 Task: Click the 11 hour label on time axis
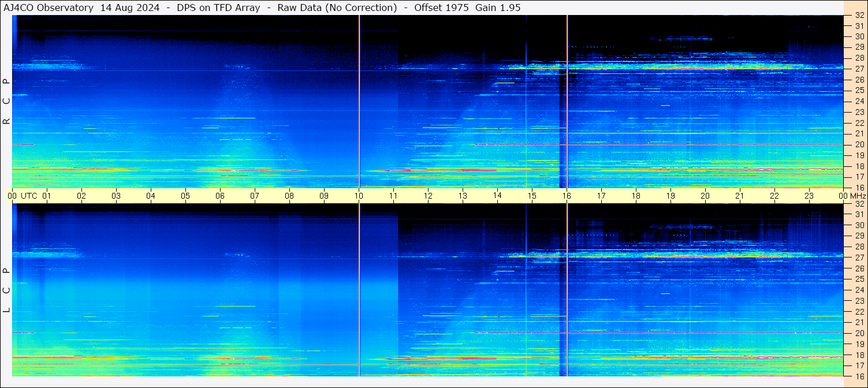393,196
